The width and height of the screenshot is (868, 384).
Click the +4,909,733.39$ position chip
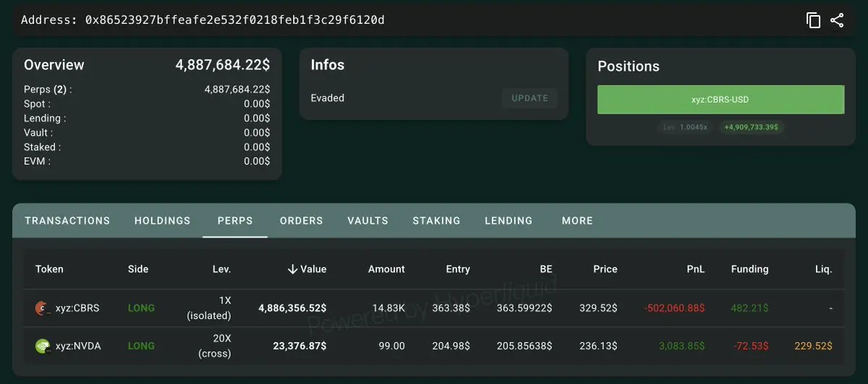tap(752, 127)
